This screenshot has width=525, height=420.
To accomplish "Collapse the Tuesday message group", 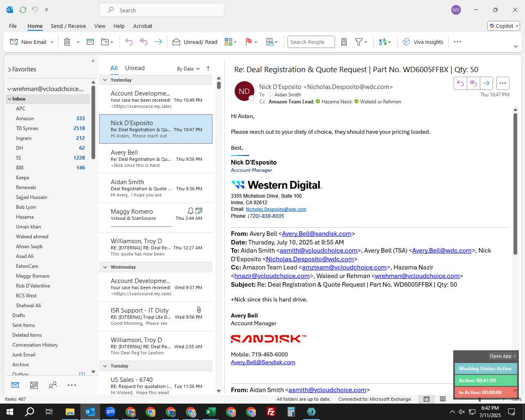I will [x=105, y=366].
